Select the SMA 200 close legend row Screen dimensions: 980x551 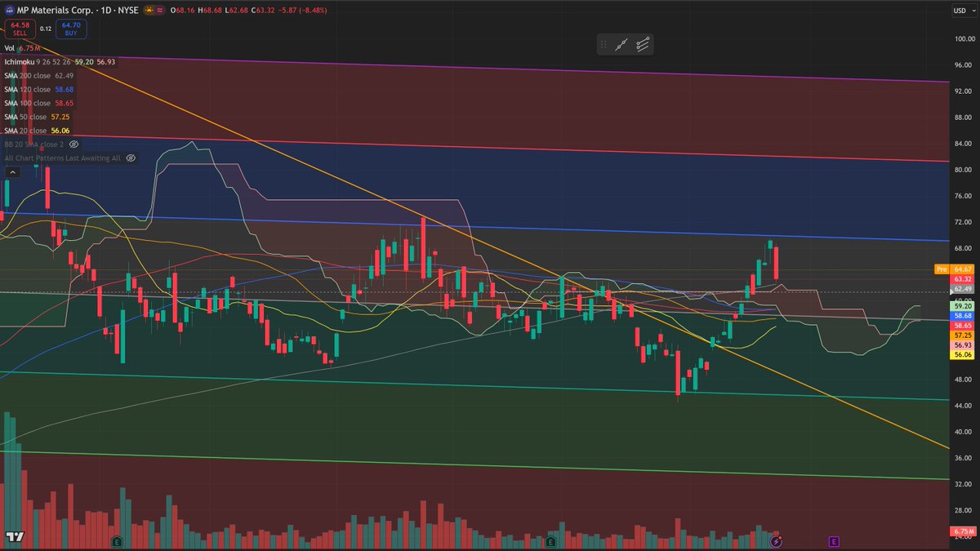tap(39, 76)
